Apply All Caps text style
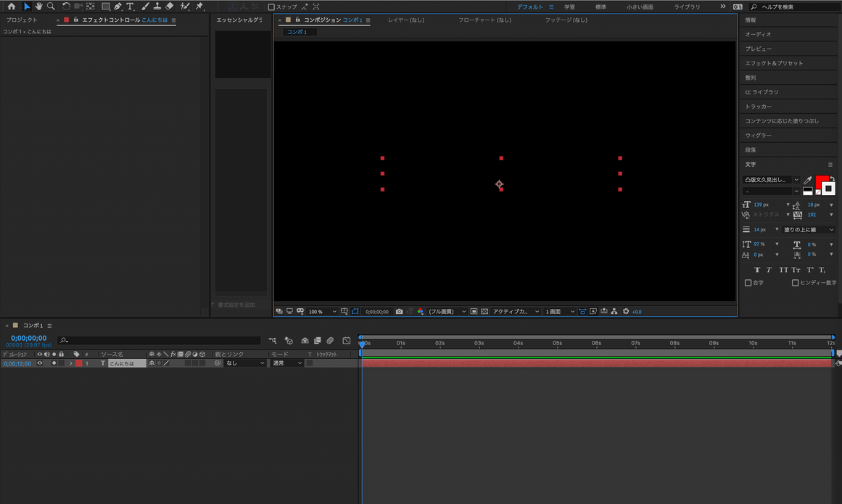Screen dimensions: 842x504 point(783,270)
